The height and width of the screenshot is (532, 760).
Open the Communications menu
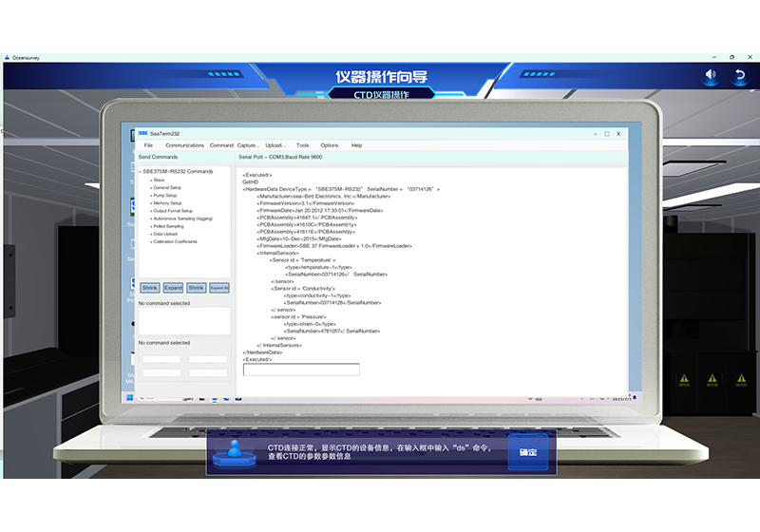[184, 145]
